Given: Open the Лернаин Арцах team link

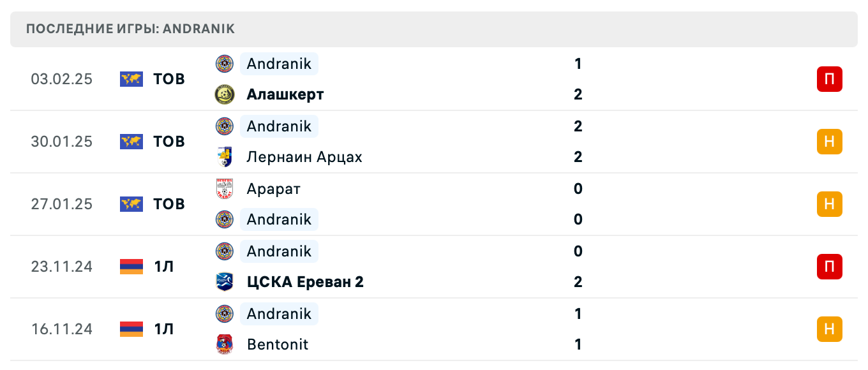Looking at the screenshot, I should [x=304, y=157].
